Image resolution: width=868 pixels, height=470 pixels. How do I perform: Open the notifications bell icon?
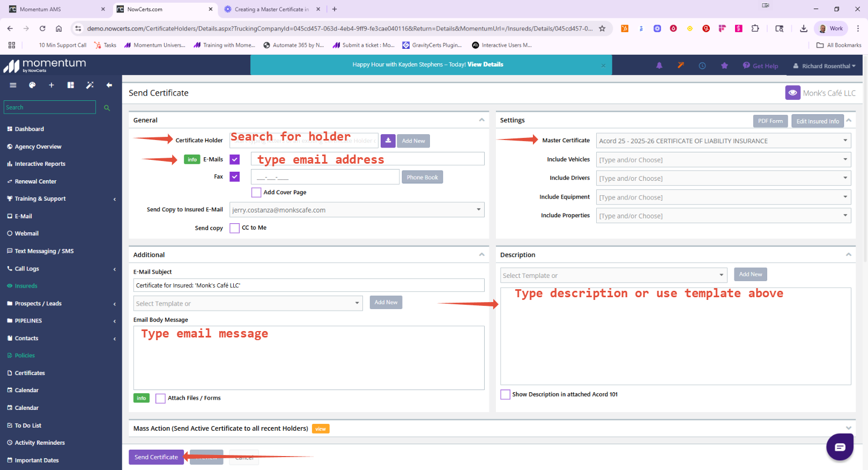pos(659,65)
